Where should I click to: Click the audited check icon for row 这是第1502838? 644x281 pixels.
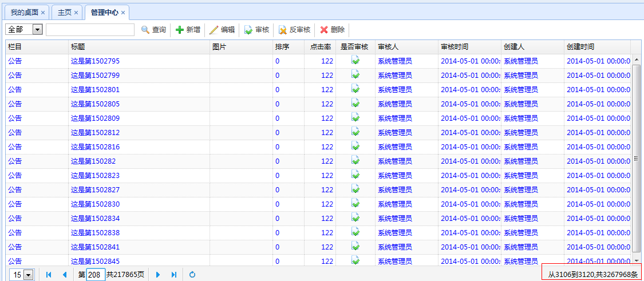click(x=355, y=232)
